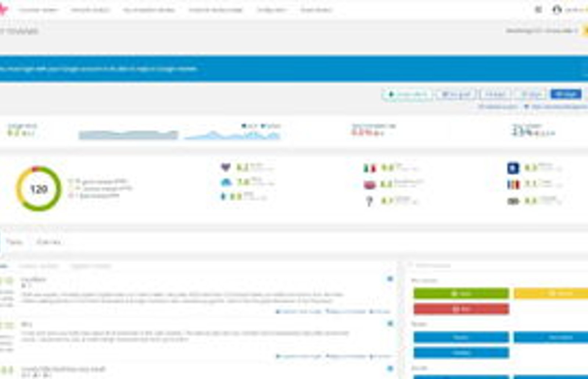
Task: Click the blue square icon on second review
Action: pyautogui.click(x=390, y=324)
